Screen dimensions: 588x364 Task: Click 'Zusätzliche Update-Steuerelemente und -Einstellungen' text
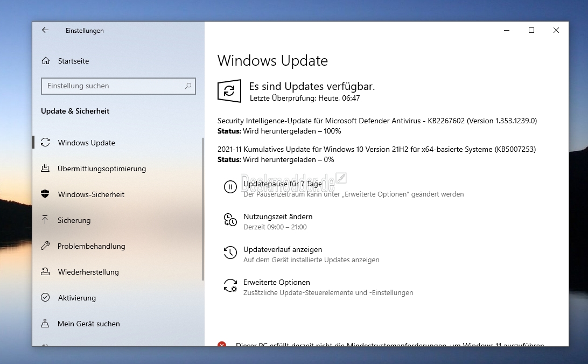pos(328,293)
